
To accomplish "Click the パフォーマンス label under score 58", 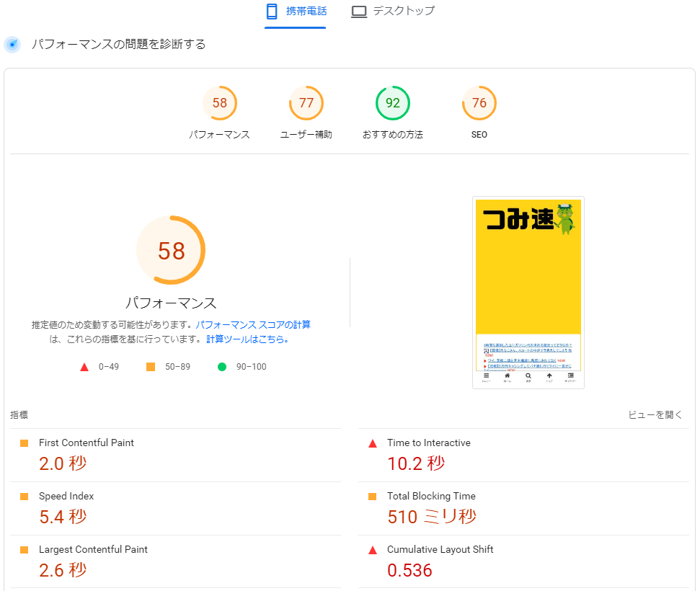I will pos(219,134).
